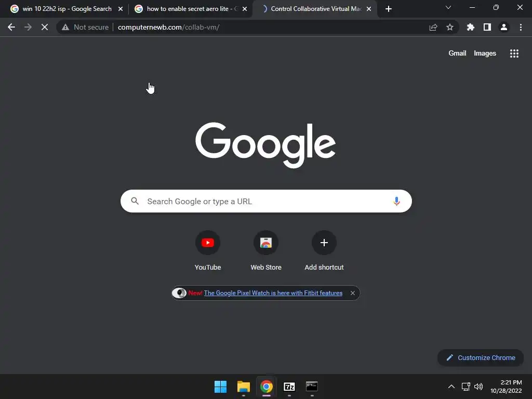Viewport: 532px width, 399px height.
Task: Click the Not secure label text
Action: click(91, 27)
